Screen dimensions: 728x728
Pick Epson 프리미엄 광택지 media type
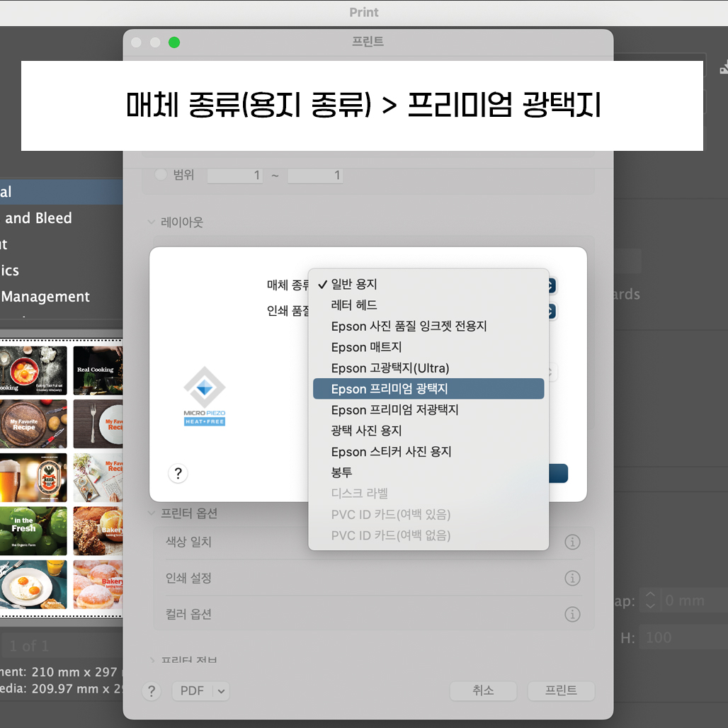428,389
